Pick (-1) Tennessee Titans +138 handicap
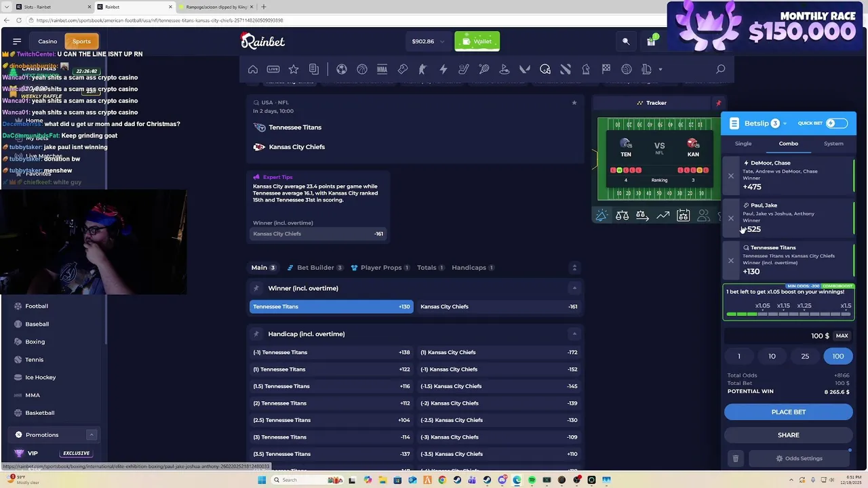The image size is (868, 488). tap(331, 352)
